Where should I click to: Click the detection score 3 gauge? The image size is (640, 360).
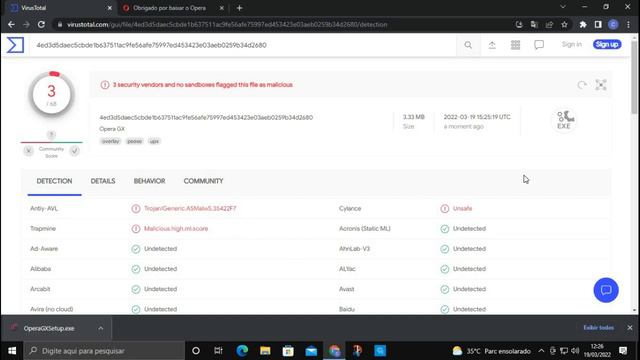pos(51,95)
